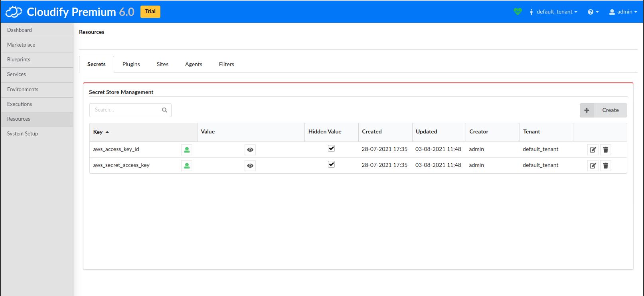The height and width of the screenshot is (296, 644).
Task: Open the admin user menu
Action: click(623, 12)
